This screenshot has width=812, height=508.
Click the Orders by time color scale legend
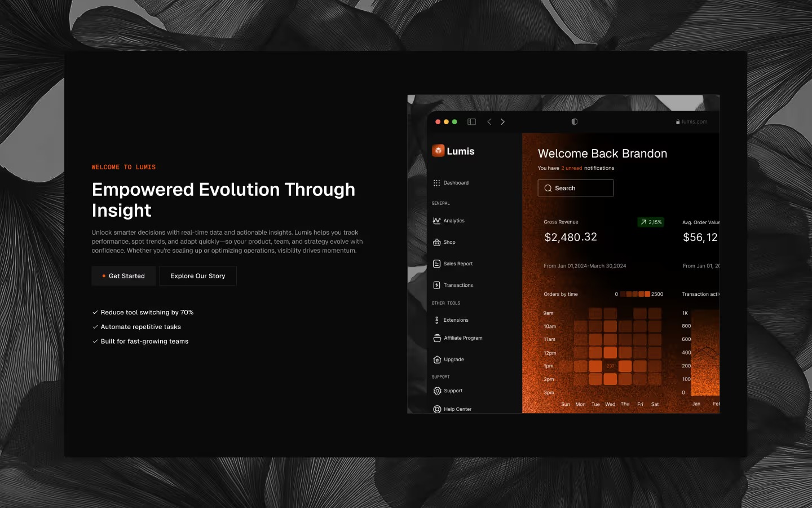pyautogui.click(x=635, y=294)
